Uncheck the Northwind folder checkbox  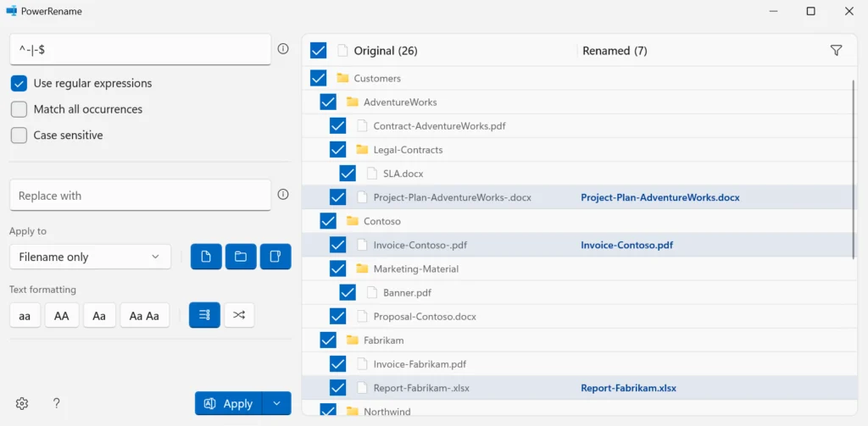pos(328,411)
